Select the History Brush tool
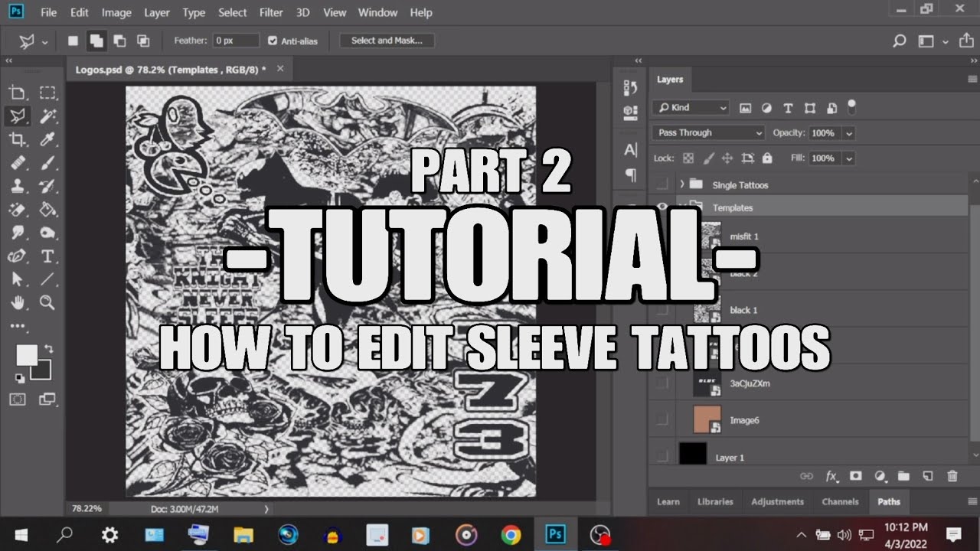Viewport: 980px width, 551px height. click(x=47, y=186)
